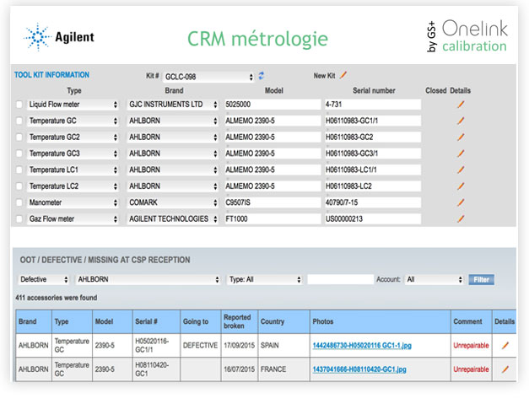Click the 411 accessories were found text
529x420 pixels.
point(56,298)
